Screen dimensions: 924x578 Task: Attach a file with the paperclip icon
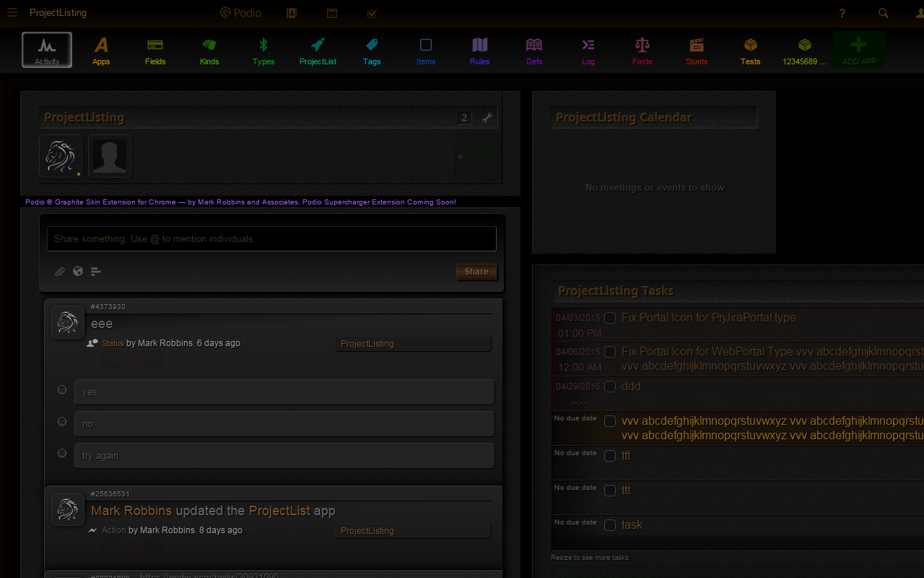click(60, 272)
